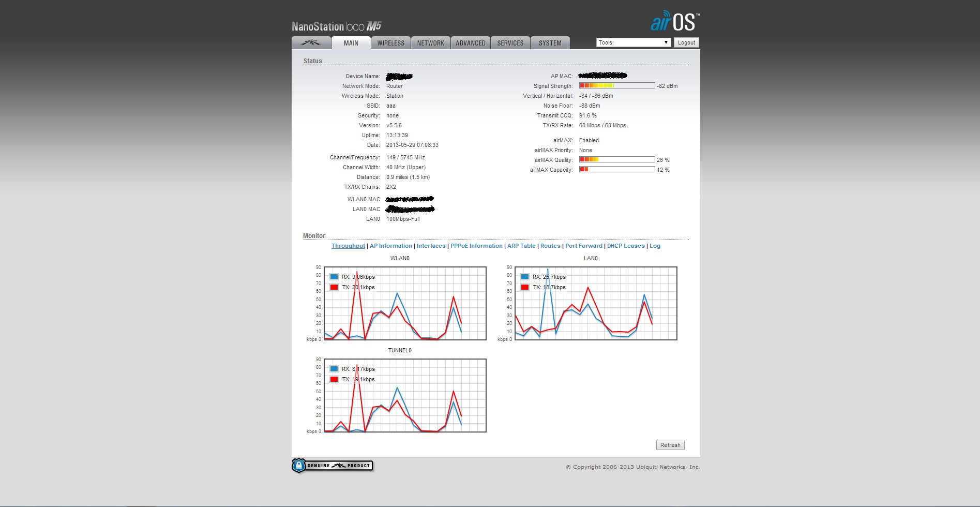The image size is (980, 507).
Task: Click the Status section heading
Action: tap(312, 61)
